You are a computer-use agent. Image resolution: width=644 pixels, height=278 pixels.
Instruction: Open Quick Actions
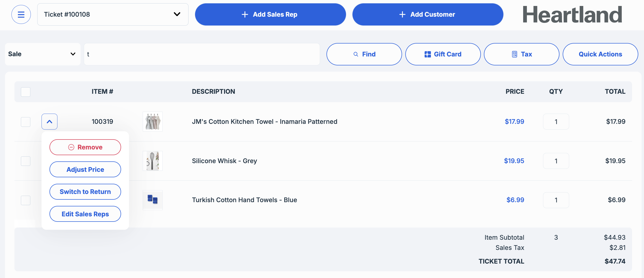[600, 54]
